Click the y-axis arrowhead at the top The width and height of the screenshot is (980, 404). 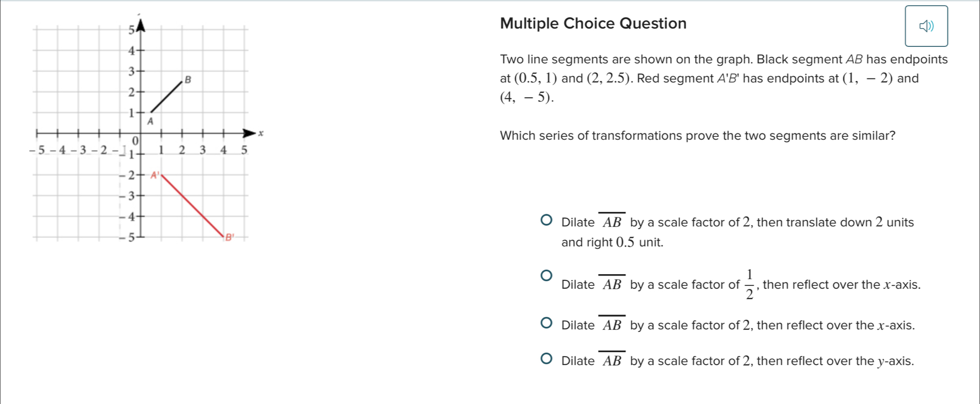(141, 25)
